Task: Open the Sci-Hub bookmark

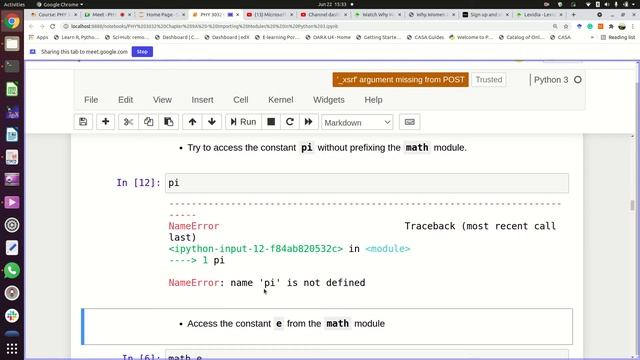Action: [127, 37]
